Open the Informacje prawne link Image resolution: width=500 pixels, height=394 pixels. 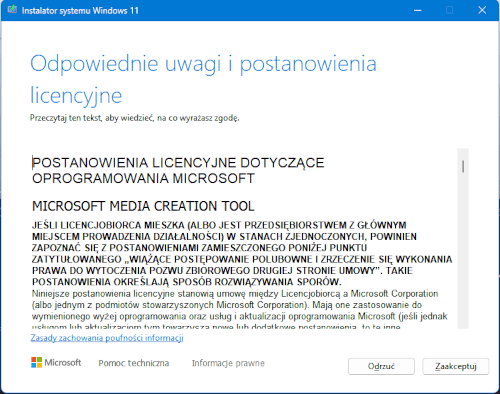(x=228, y=363)
